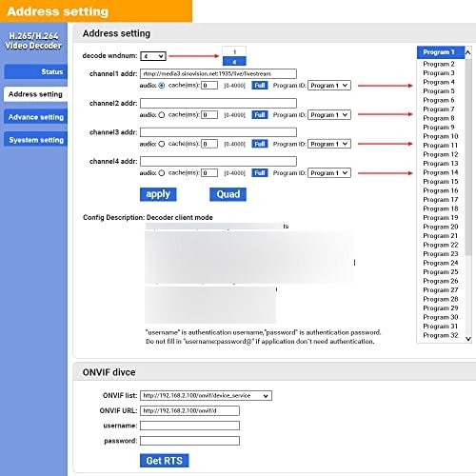Click Full button for channel2
Image resolution: width=476 pixels, height=476 pixels.
tap(260, 115)
